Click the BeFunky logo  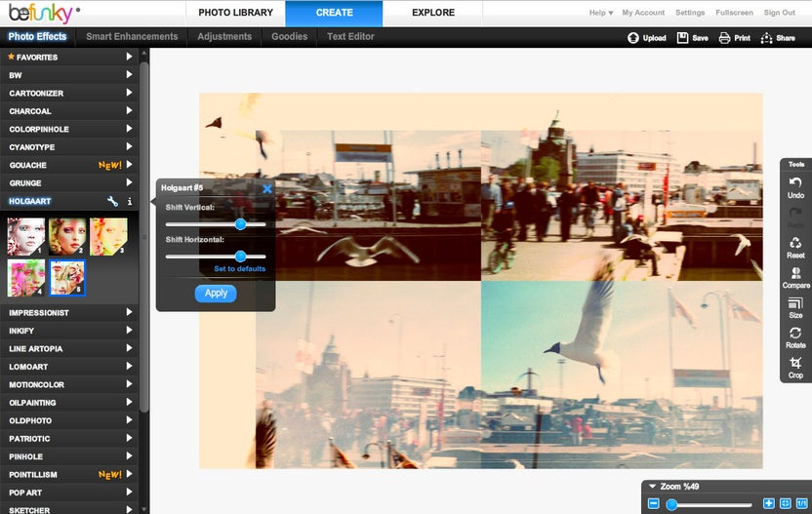tap(45, 13)
